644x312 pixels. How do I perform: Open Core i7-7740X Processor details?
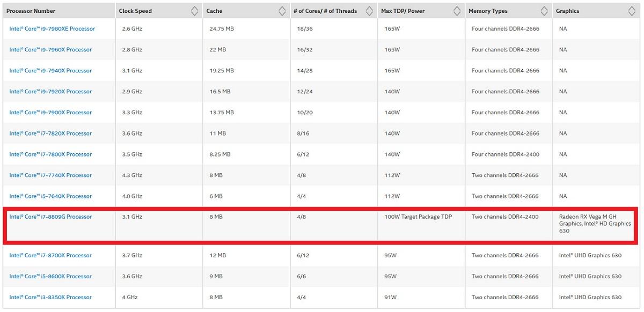pyautogui.click(x=50, y=175)
